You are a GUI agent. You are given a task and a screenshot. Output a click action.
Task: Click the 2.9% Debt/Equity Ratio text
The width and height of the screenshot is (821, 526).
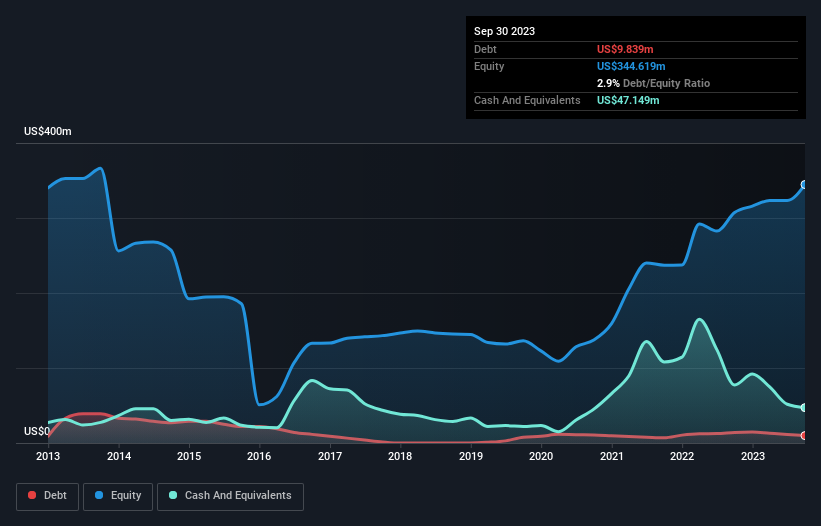tap(653, 83)
